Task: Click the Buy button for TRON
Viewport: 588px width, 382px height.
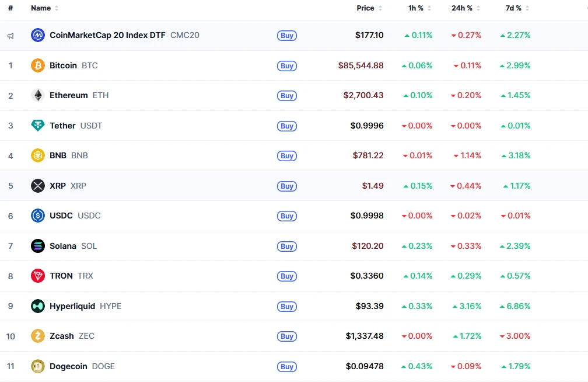Action: (287, 276)
